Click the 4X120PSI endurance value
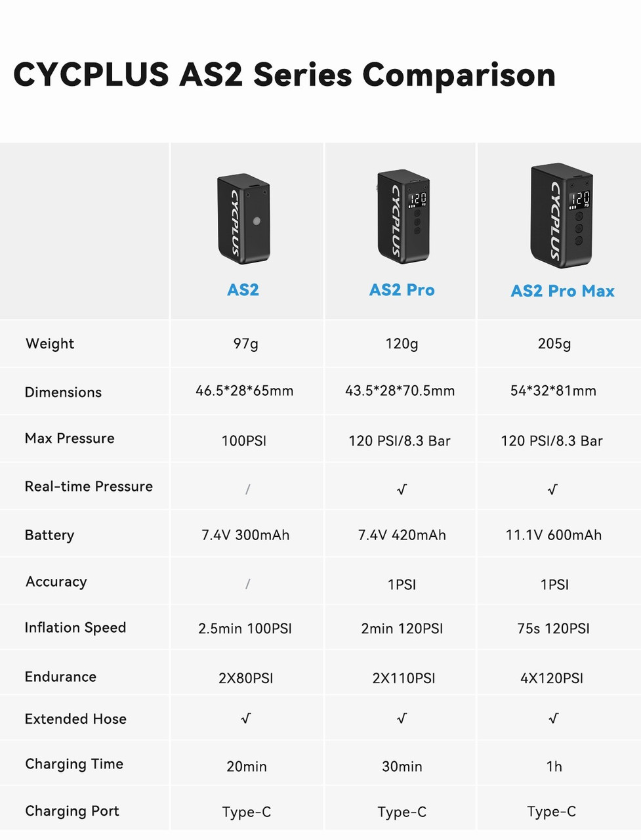This screenshot has height=840, width=641. [552, 679]
